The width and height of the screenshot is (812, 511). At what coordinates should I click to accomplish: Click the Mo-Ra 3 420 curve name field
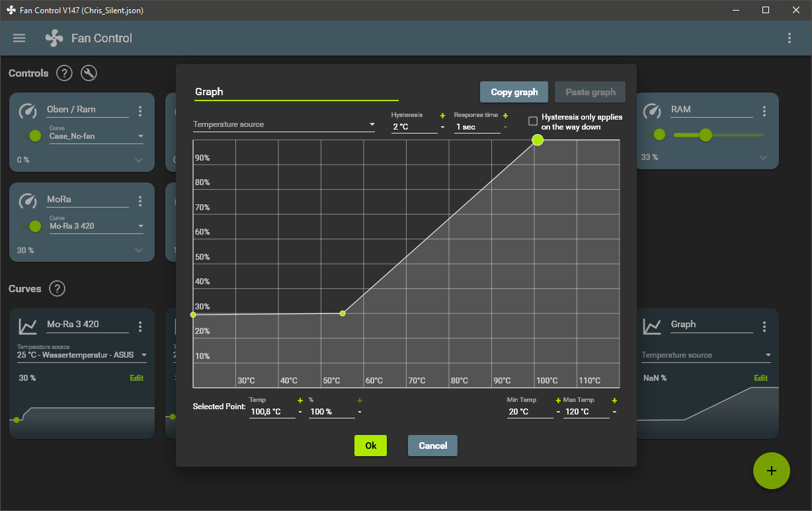tap(87, 325)
